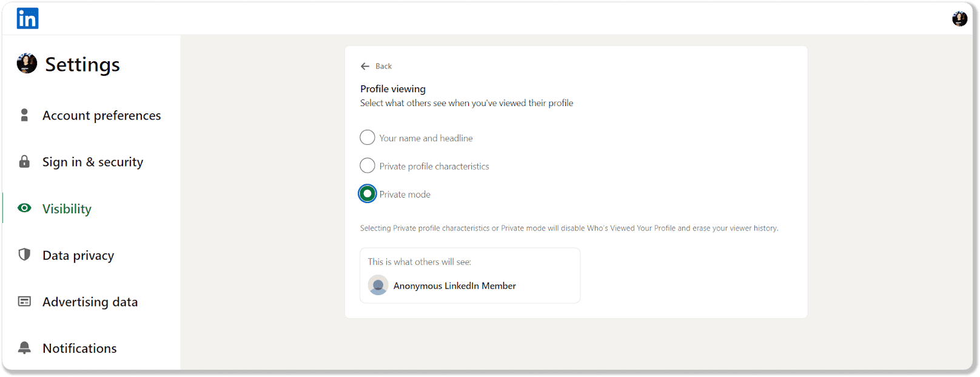The width and height of the screenshot is (980, 377).
Task: Click the Data privacy shield icon
Action: pos(24,255)
